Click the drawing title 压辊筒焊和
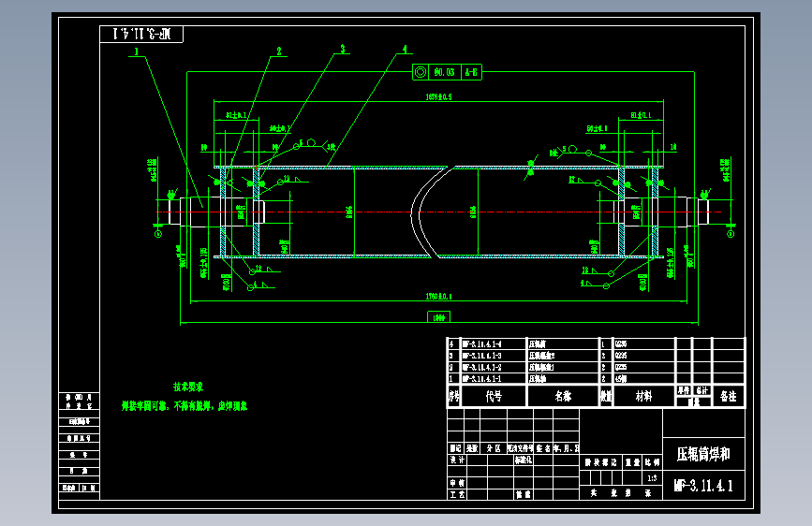 click(x=703, y=454)
